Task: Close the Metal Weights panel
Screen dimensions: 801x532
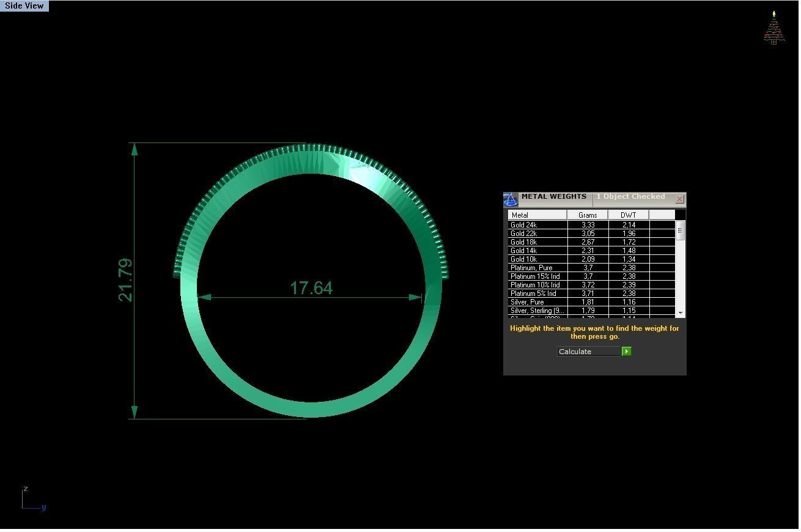Action: pos(679,199)
